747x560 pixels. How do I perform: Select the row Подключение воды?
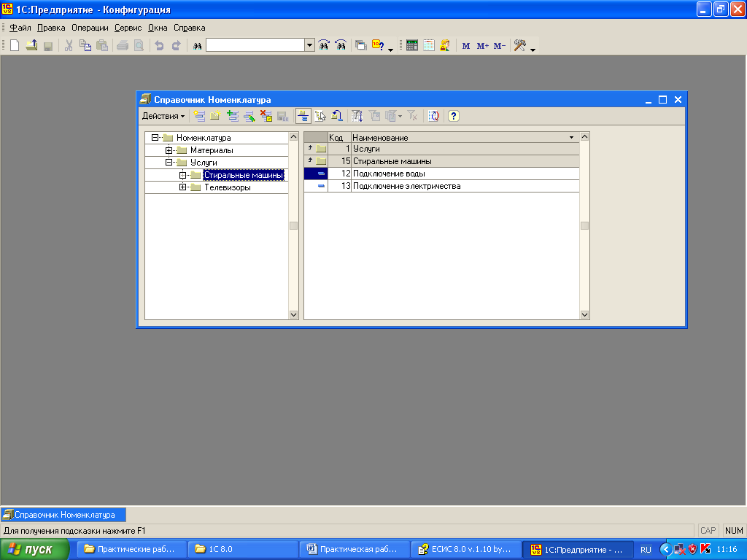[x=441, y=174]
